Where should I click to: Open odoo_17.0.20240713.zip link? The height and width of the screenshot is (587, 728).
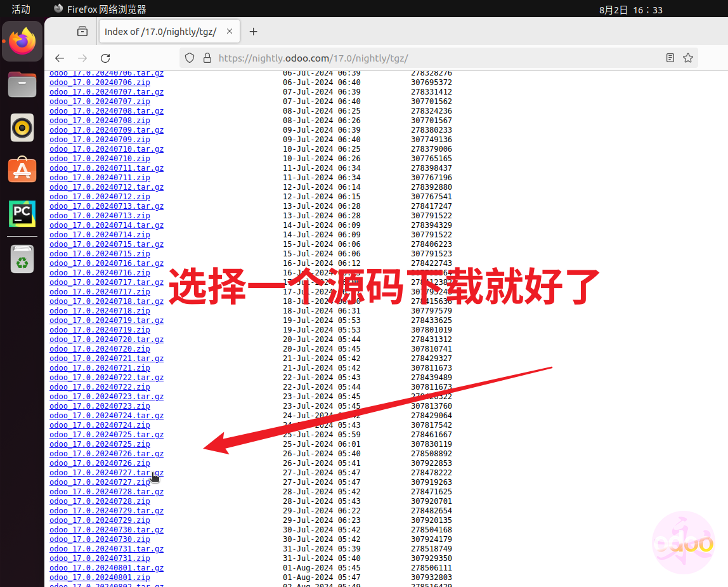point(100,216)
